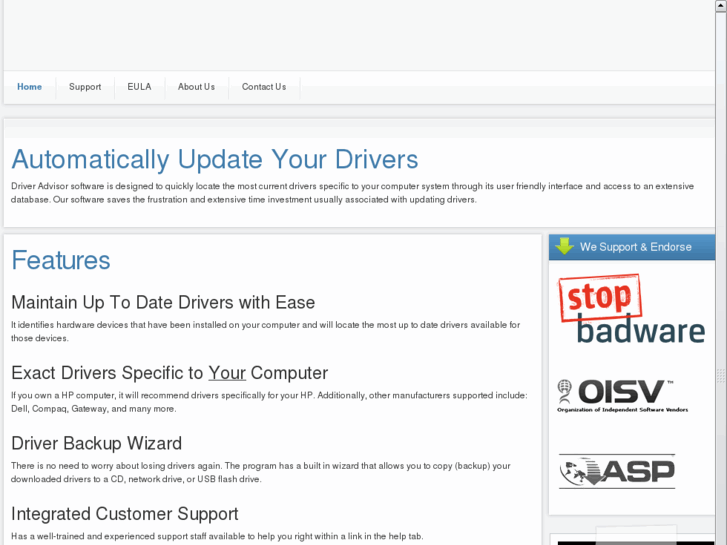Click the ASP logo
This screenshot has width=727, height=545.
coord(617,471)
